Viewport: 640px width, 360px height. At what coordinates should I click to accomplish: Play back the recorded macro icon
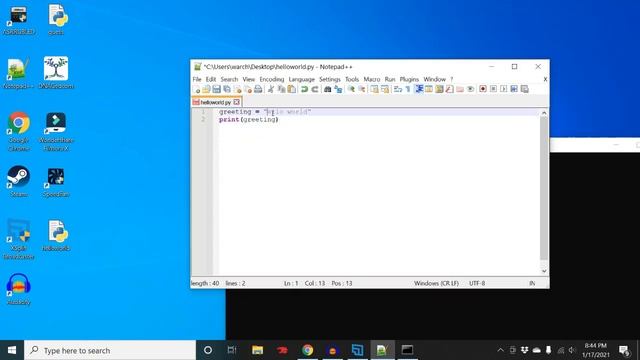click(504, 89)
